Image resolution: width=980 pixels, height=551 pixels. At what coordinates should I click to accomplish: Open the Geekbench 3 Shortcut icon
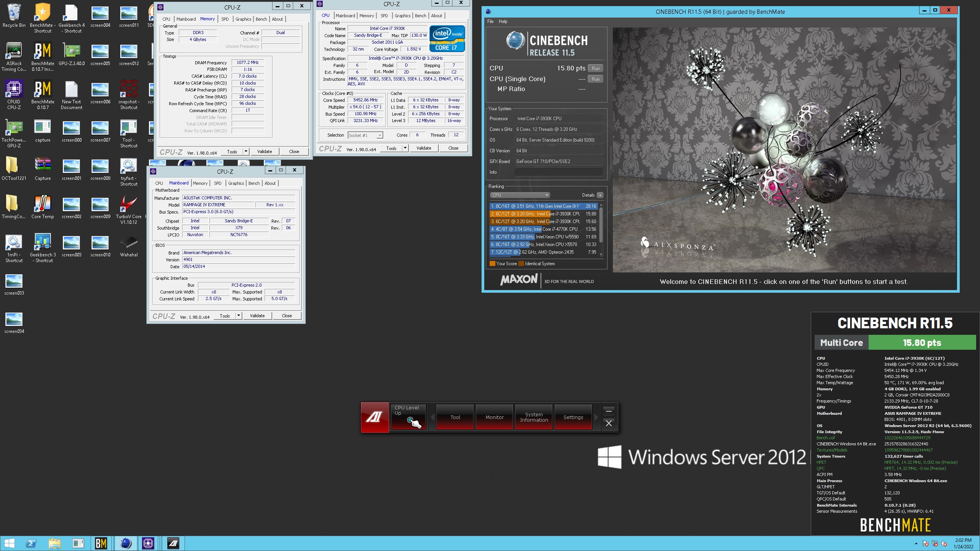pos(42,248)
